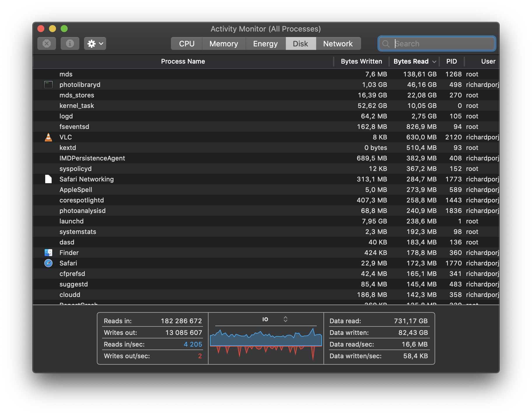Select the Disk tab
Screen dimensions: 532x416
301,43
